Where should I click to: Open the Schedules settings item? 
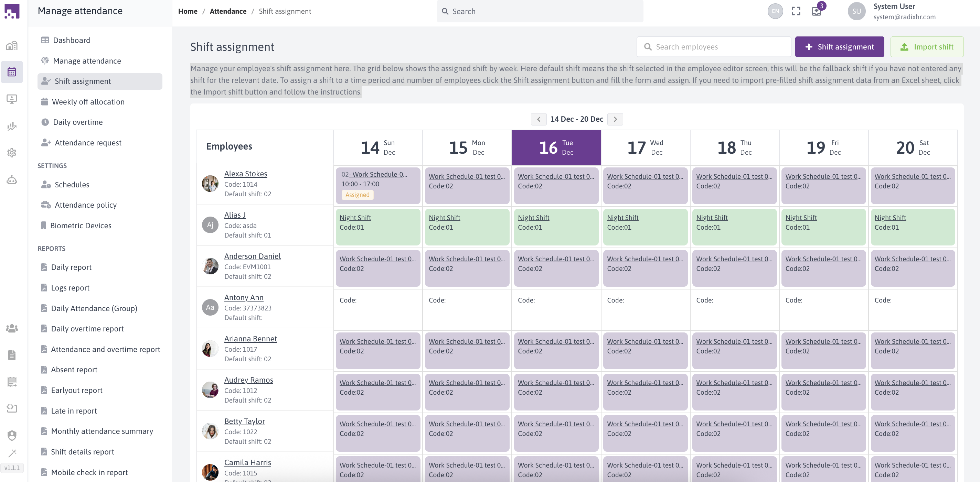click(72, 184)
